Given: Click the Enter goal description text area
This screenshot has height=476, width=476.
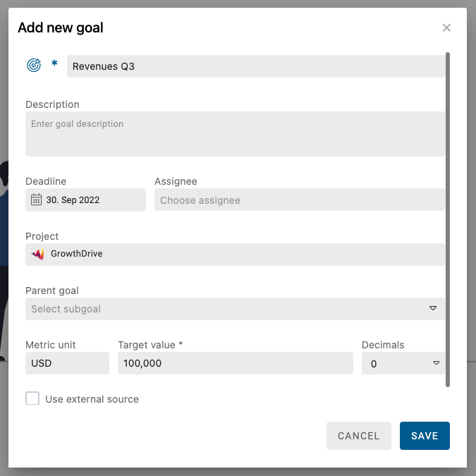Looking at the screenshot, I should (235, 133).
